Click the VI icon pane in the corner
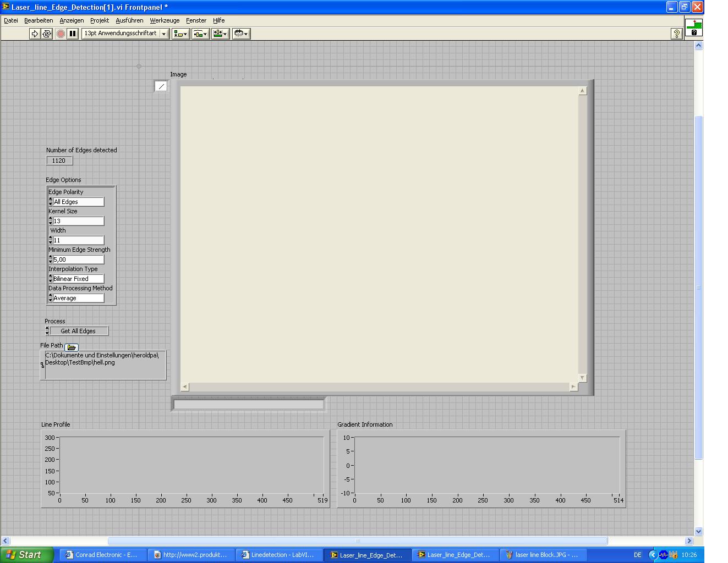The width and height of the screenshot is (728, 563). point(694,27)
